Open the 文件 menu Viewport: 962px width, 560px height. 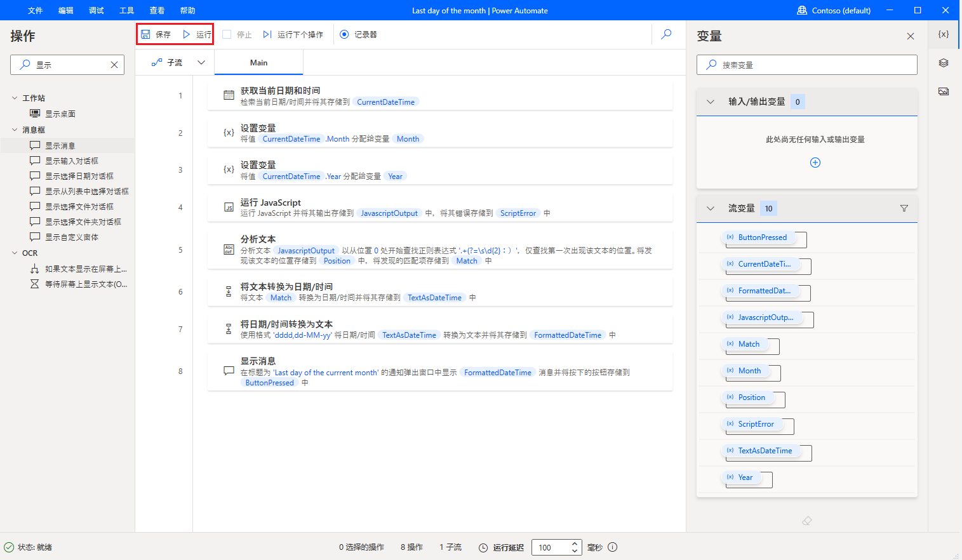point(36,10)
